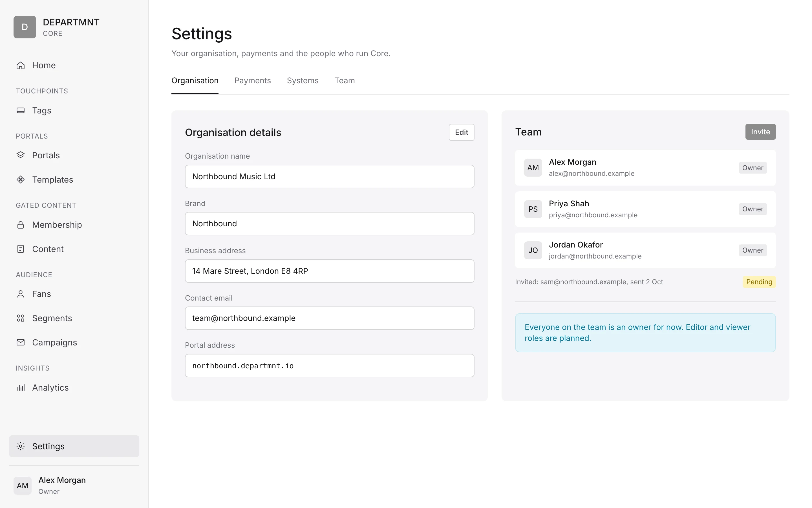Screen dimensions: 812x508
Task: Open the Team tab
Action: click(345, 81)
